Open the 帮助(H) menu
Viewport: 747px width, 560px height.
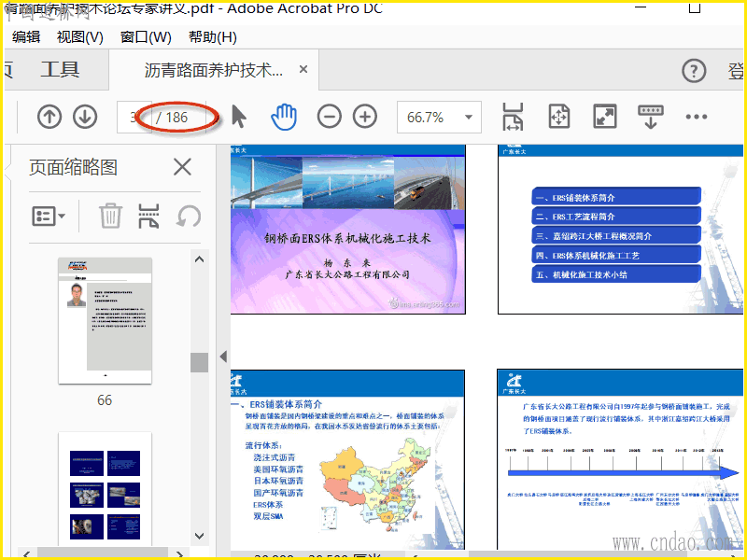click(213, 37)
